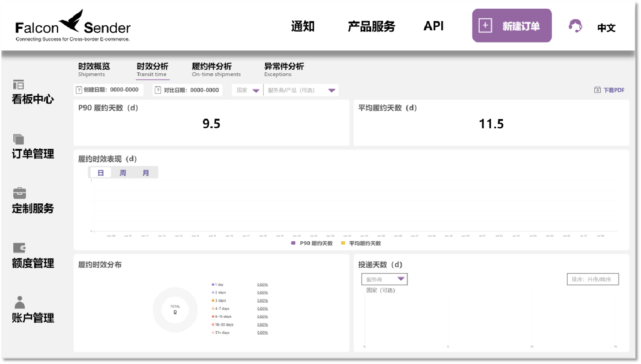Click the 排序: 升序/降序 sort field
This screenshot has width=641, height=364.
pos(592,279)
